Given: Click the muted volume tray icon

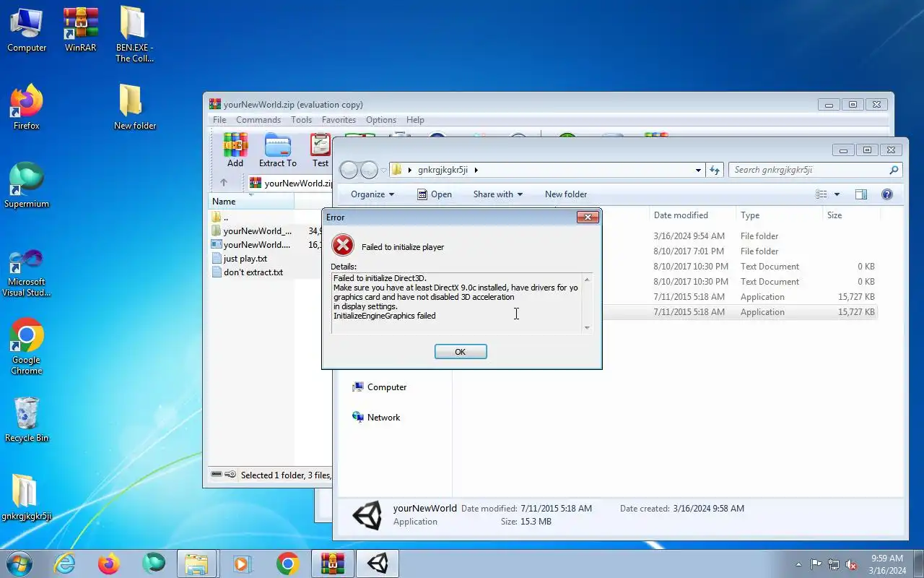Looking at the screenshot, I should tap(852, 564).
